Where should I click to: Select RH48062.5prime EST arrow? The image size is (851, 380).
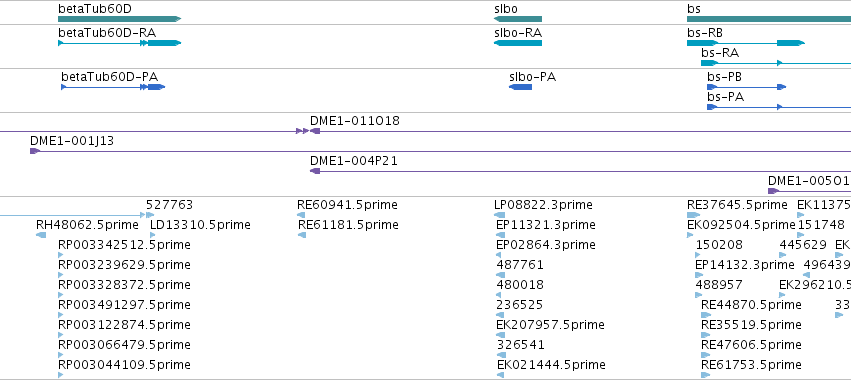click(x=41, y=235)
